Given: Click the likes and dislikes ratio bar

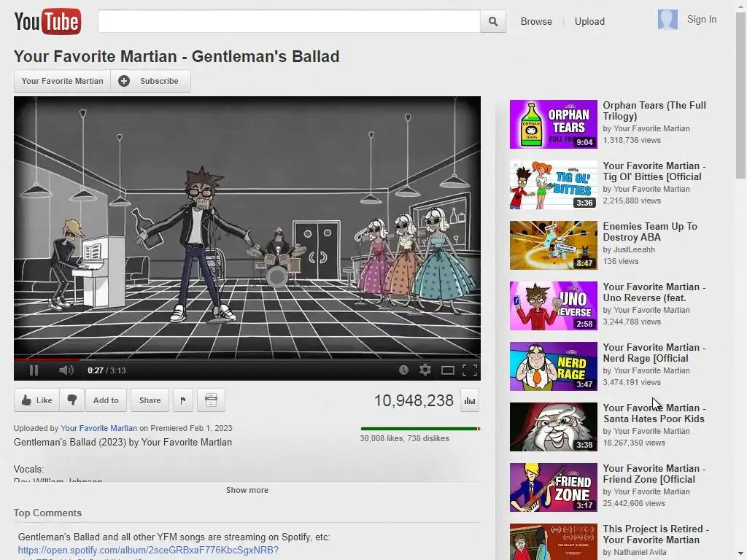Looking at the screenshot, I should point(420,429).
